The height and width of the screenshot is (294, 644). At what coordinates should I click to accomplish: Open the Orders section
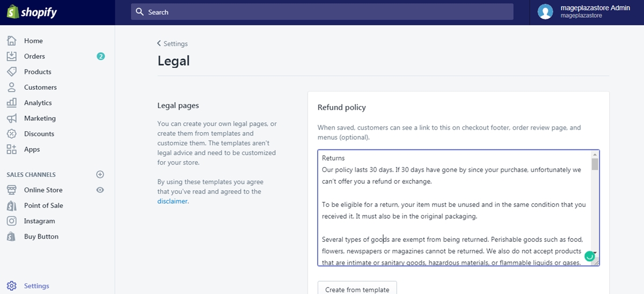click(x=34, y=56)
